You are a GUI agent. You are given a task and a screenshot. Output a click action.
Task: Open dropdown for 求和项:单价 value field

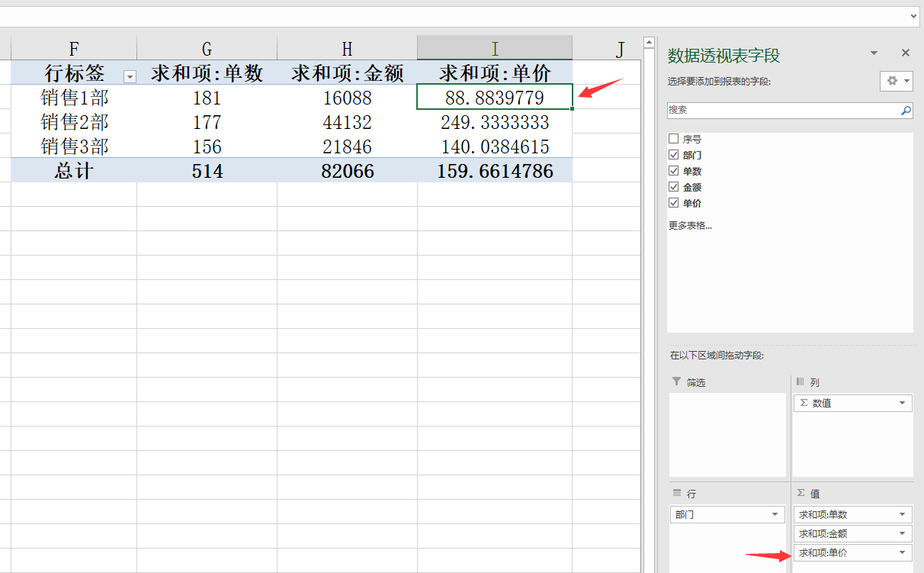tap(903, 552)
